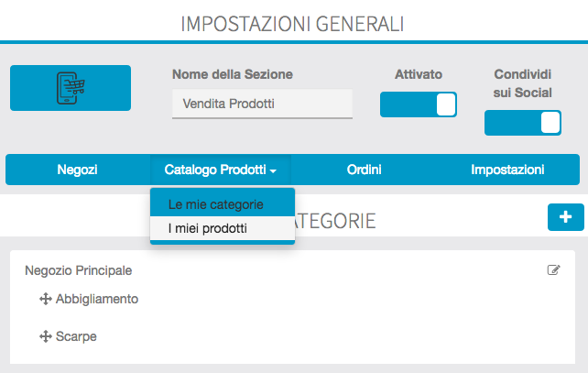Go to the Impostazioni tab
The height and width of the screenshot is (373, 588).
coord(507,170)
